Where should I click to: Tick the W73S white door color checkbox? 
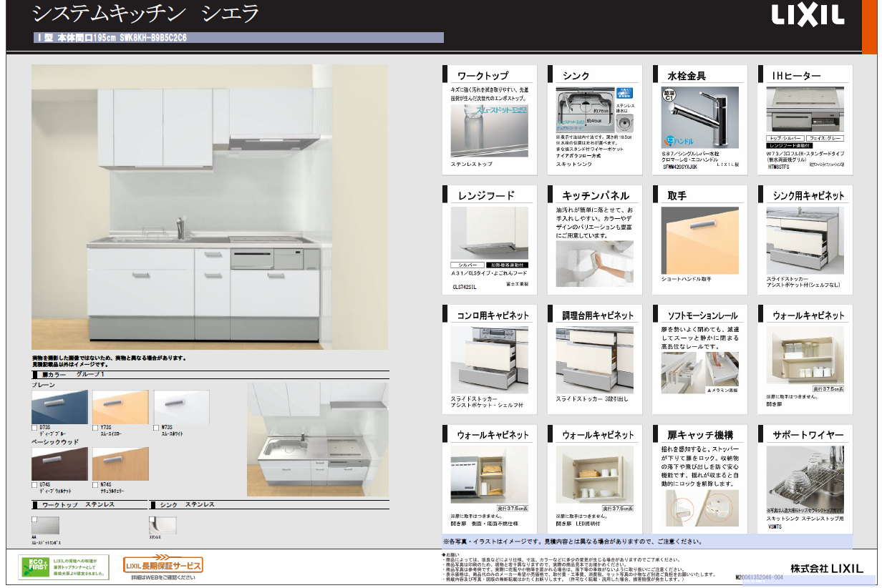point(157,428)
